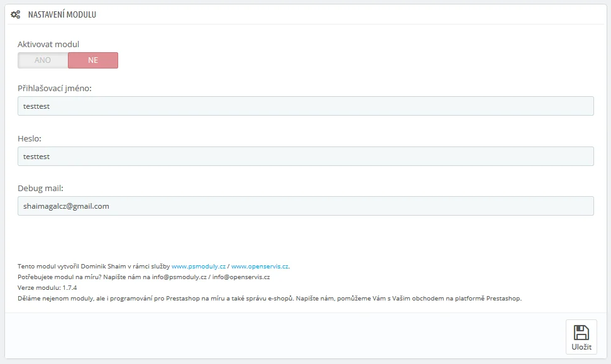Focus the Přihlašovací jméno input field
The width and height of the screenshot is (611, 364).
[x=305, y=106]
